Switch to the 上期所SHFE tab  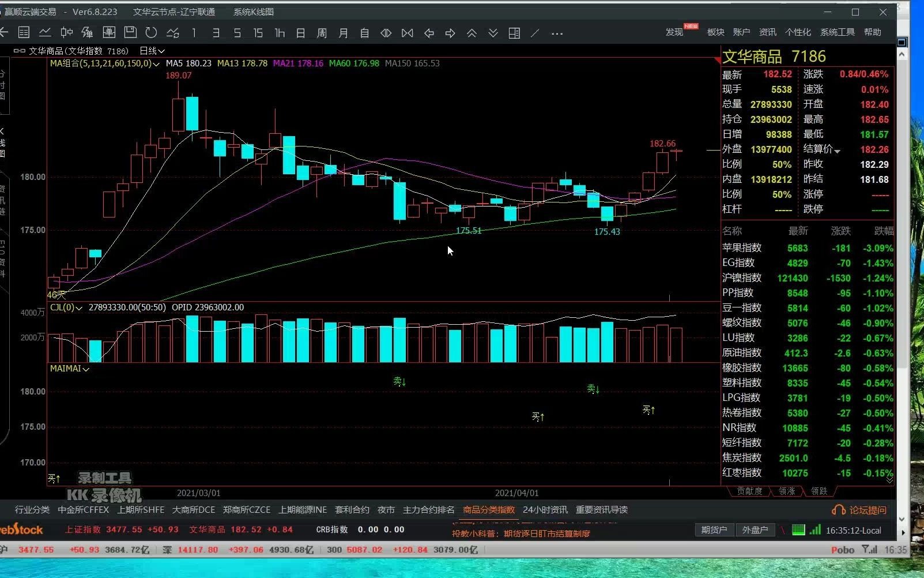(141, 510)
